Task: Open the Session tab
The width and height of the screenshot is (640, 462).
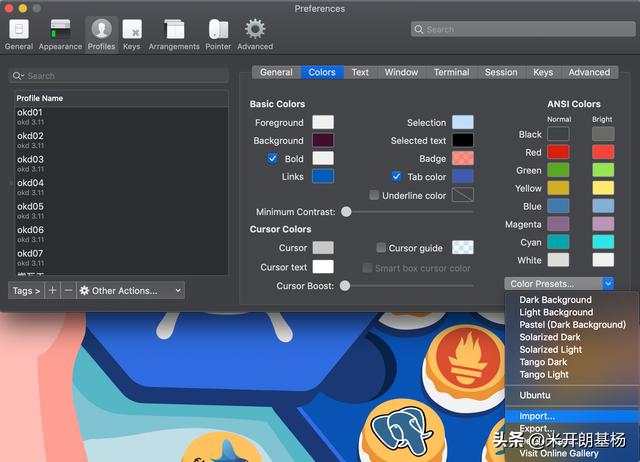Action: pyautogui.click(x=501, y=72)
